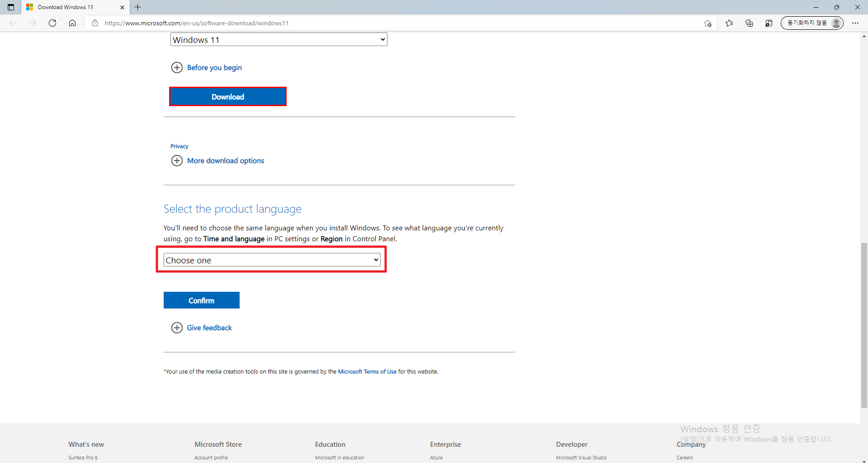Open a new browser tab

(138, 7)
